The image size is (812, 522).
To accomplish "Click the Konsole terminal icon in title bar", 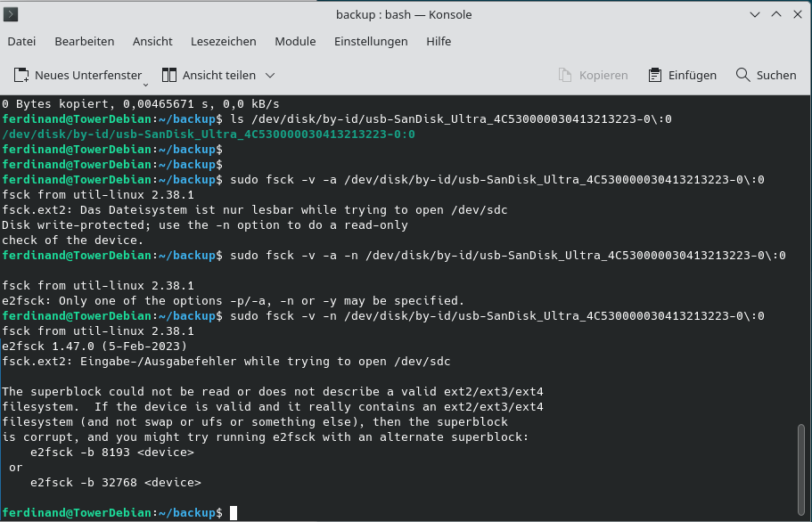I will point(11,14).
